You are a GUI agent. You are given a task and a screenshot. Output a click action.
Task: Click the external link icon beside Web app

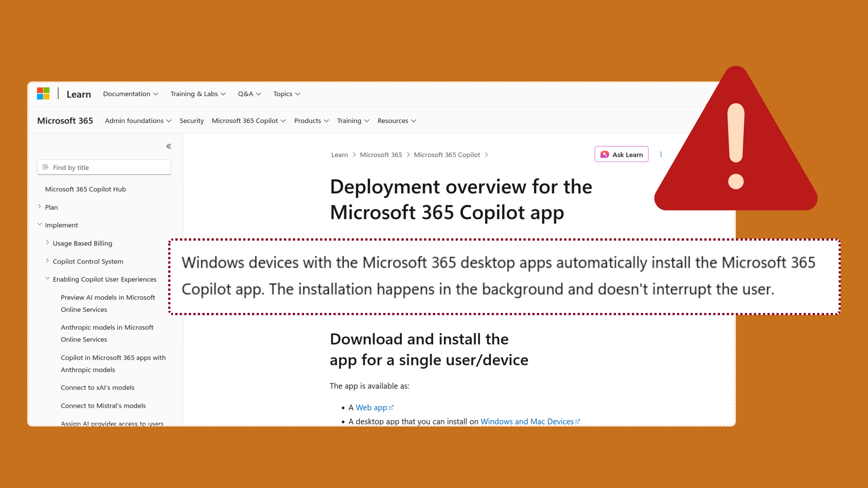pyautogui.click(x=391, y=408)
